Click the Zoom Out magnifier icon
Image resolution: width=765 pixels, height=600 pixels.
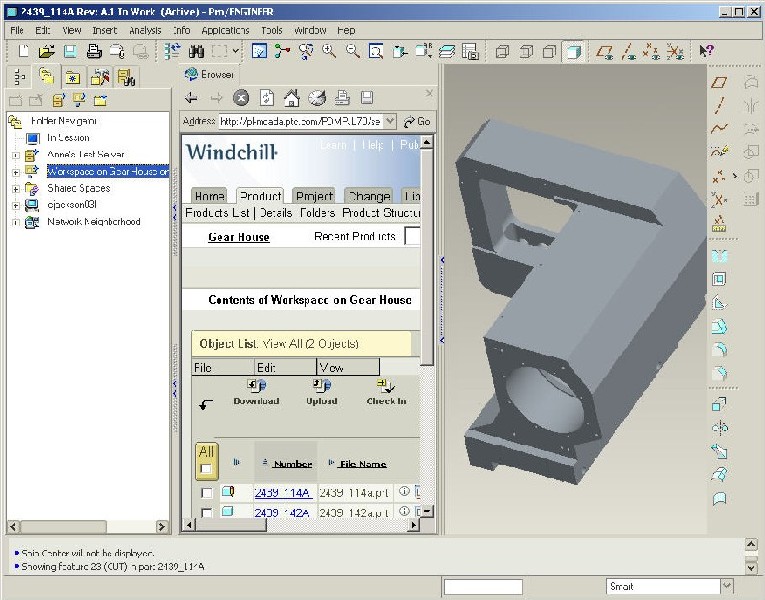(353, 51)
